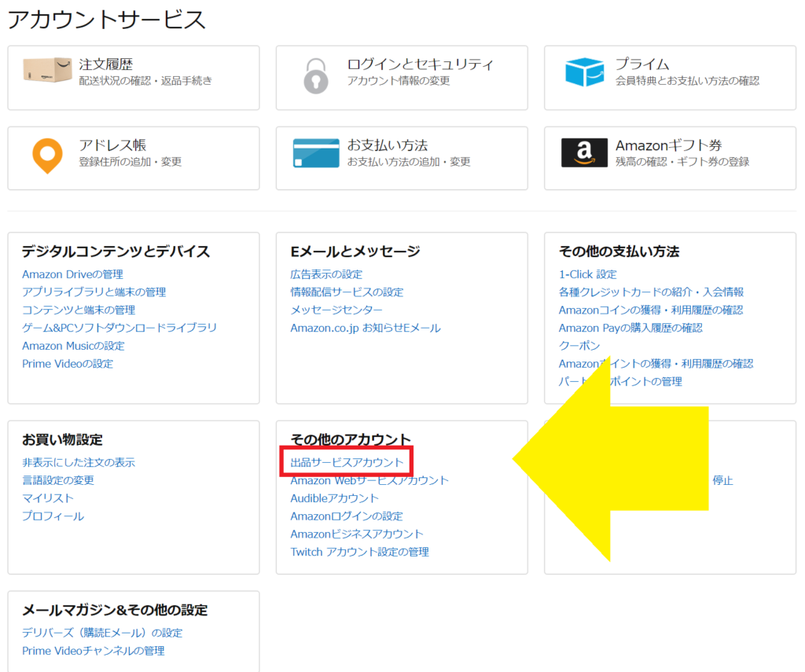Click アプリライブラリと端末の管理
Viewport: 805px width, 672px height.
[x=94, y=292]
